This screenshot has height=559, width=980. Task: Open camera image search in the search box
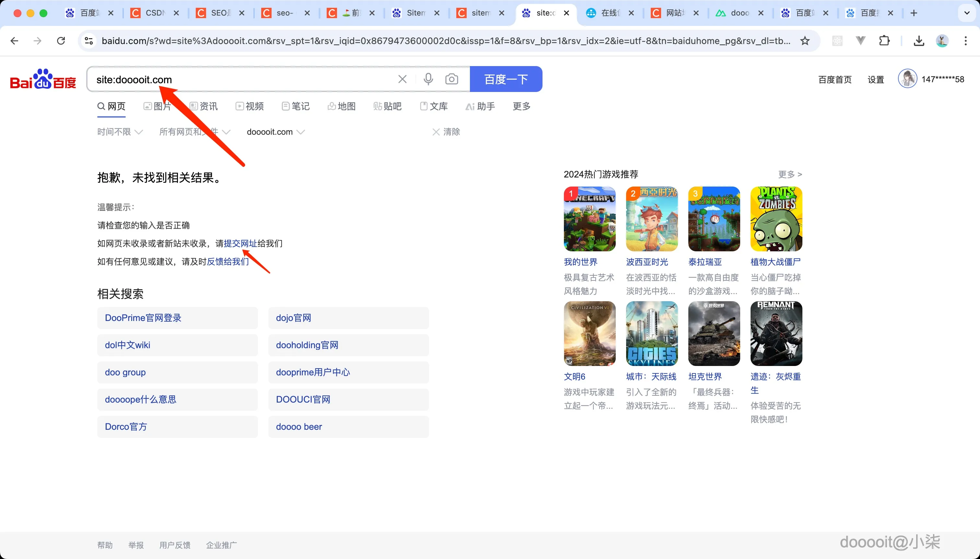(x=452, y=79)
